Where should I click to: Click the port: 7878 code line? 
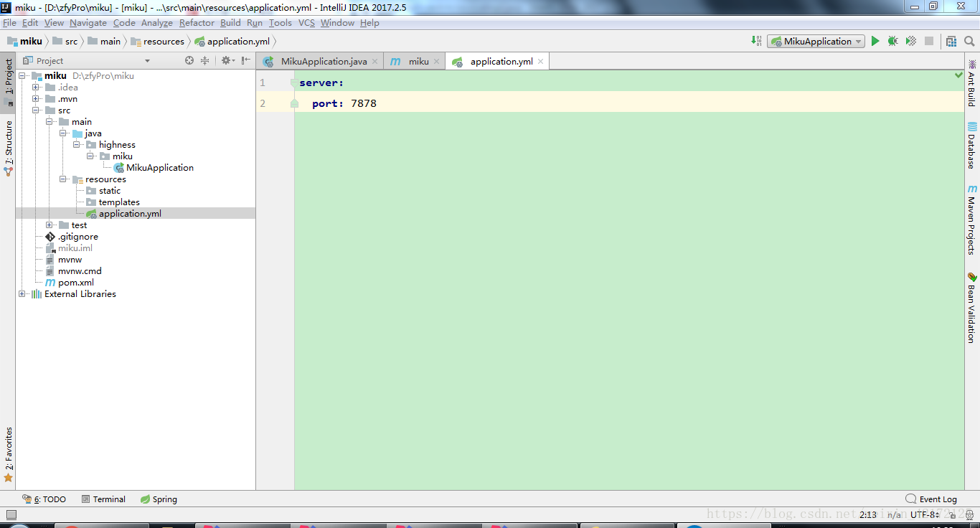pyautogui.click(x=344, y=104)
